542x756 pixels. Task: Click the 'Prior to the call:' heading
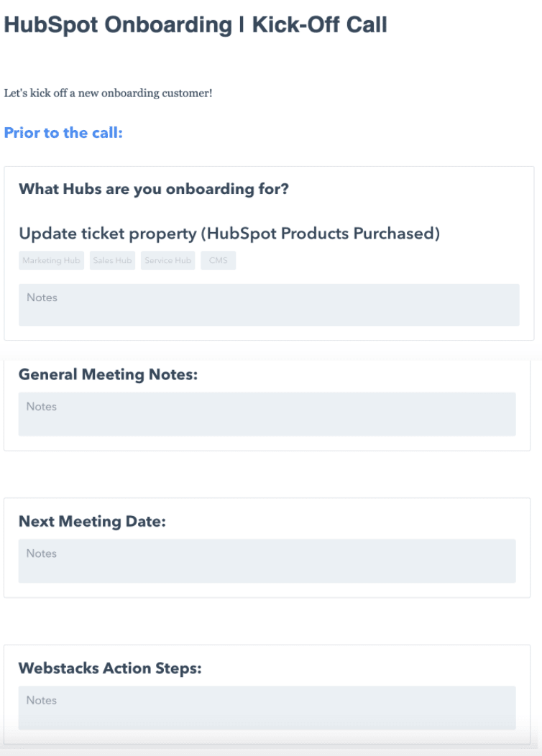point(63,133)
